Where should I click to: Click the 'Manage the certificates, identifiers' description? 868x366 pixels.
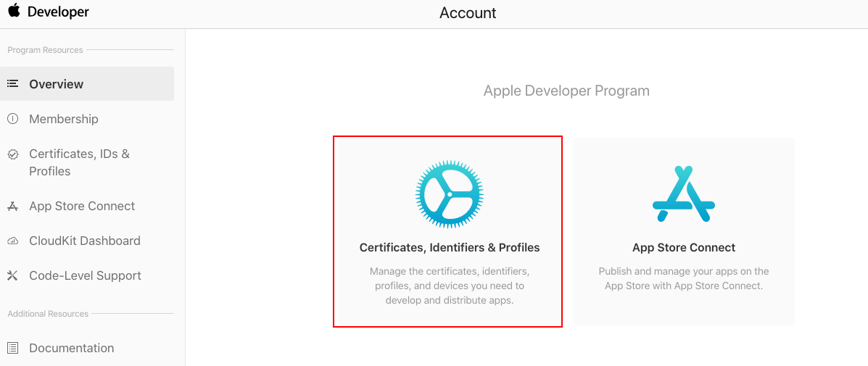pyautogui.click(x=450, y=286)
